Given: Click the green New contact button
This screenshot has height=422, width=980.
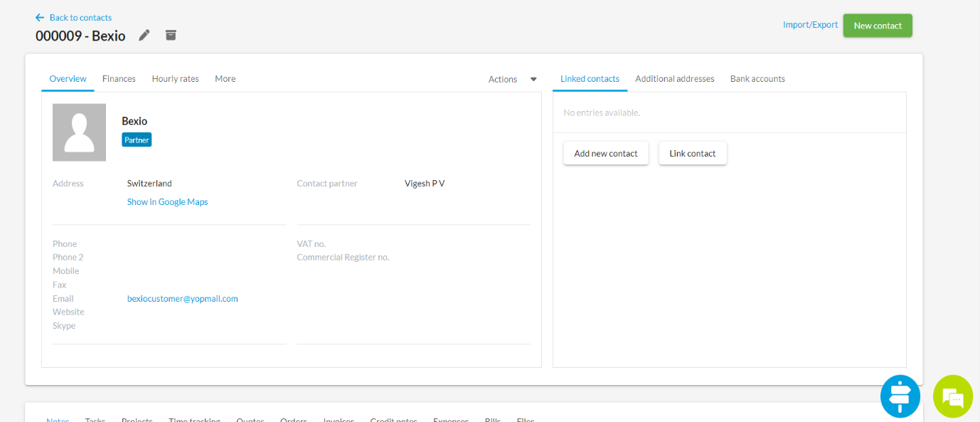Looking at the screenshot, I should (878, 26).
